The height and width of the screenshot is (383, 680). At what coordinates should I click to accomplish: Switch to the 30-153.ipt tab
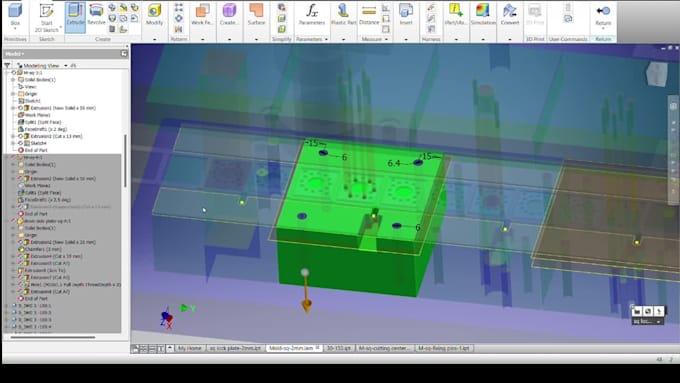(339, 348)
